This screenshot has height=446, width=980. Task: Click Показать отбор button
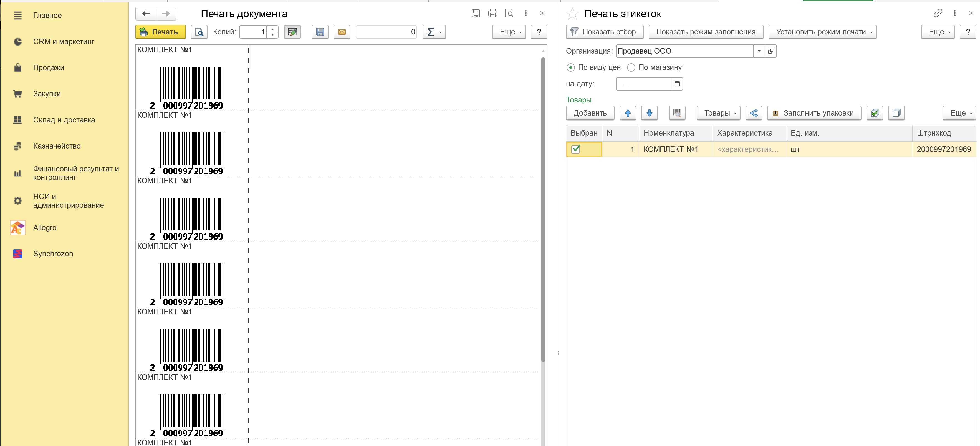point(605,32)
